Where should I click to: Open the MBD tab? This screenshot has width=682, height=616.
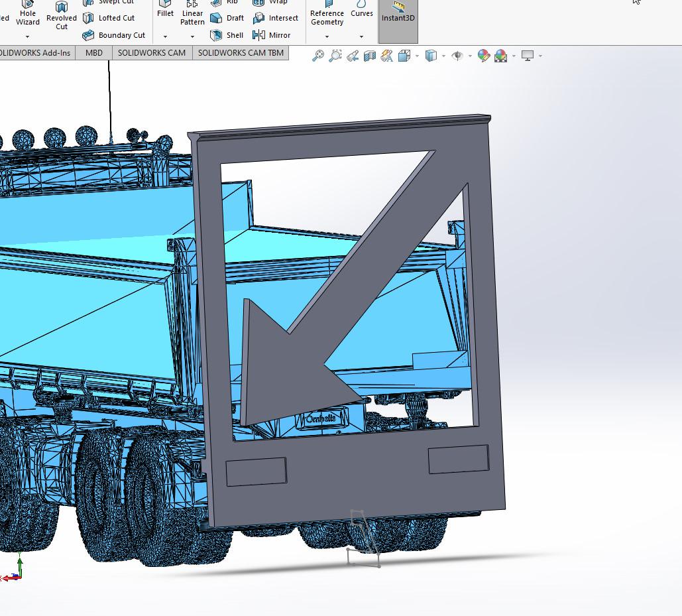[94, 53]
